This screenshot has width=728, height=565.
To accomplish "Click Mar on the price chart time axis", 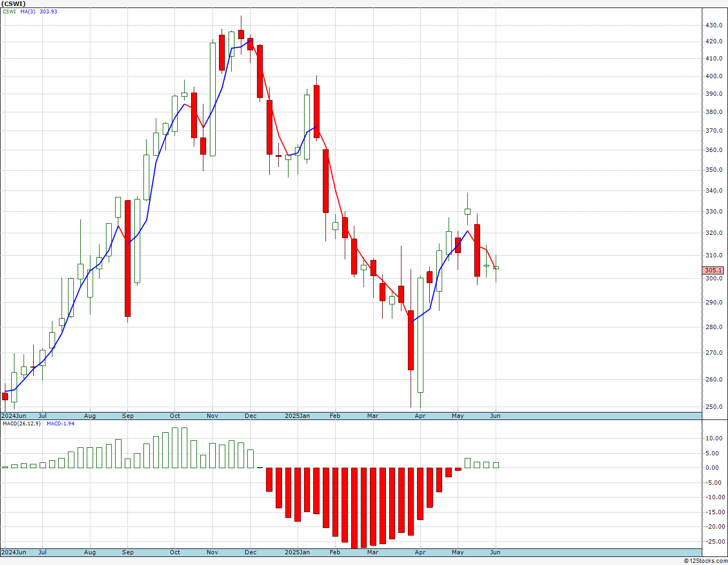I will tap(373, 416).
